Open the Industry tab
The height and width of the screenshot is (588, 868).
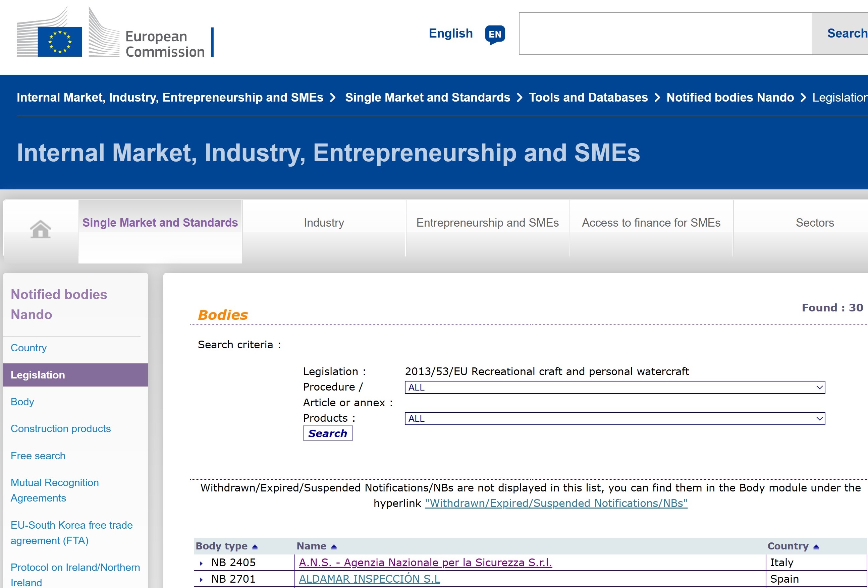click(324, 223)
